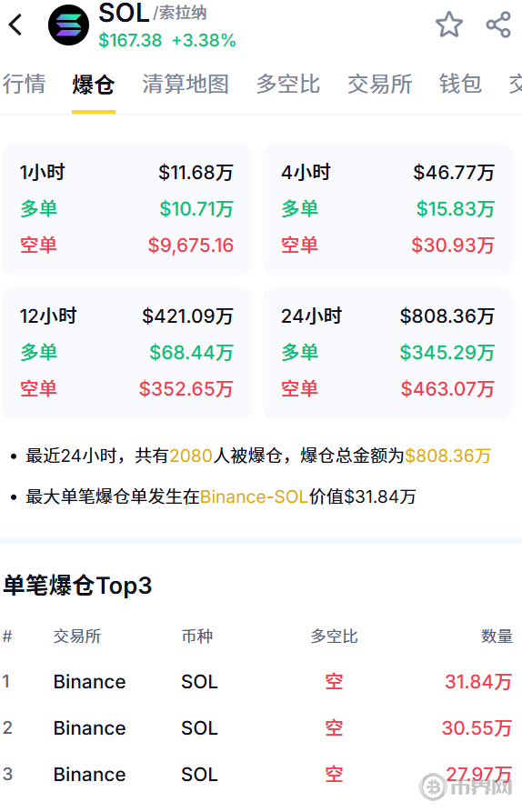Switch to the 钱包 tab

click(x=460, y=84)
